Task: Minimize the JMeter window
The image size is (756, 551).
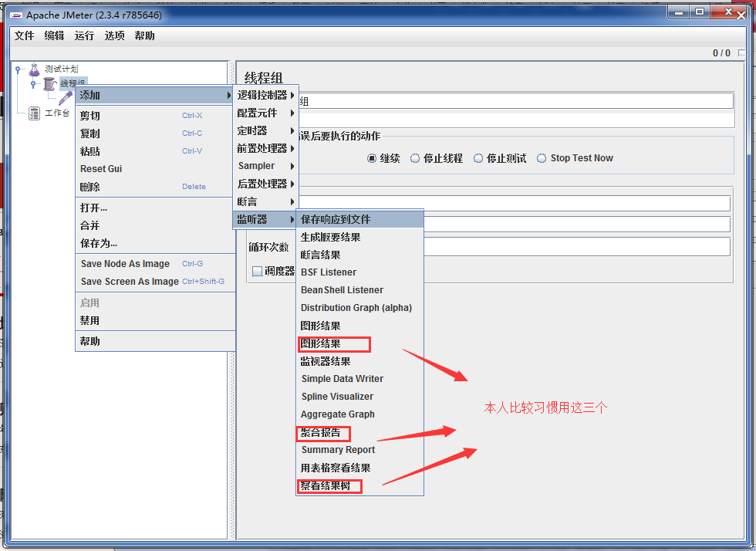Action: coord(679,13)
